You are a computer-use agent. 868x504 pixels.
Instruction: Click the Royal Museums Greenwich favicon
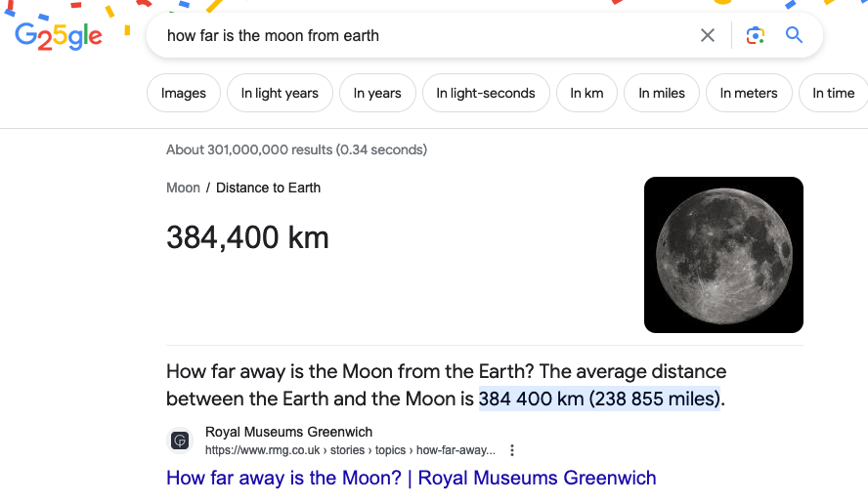point(180,441)
